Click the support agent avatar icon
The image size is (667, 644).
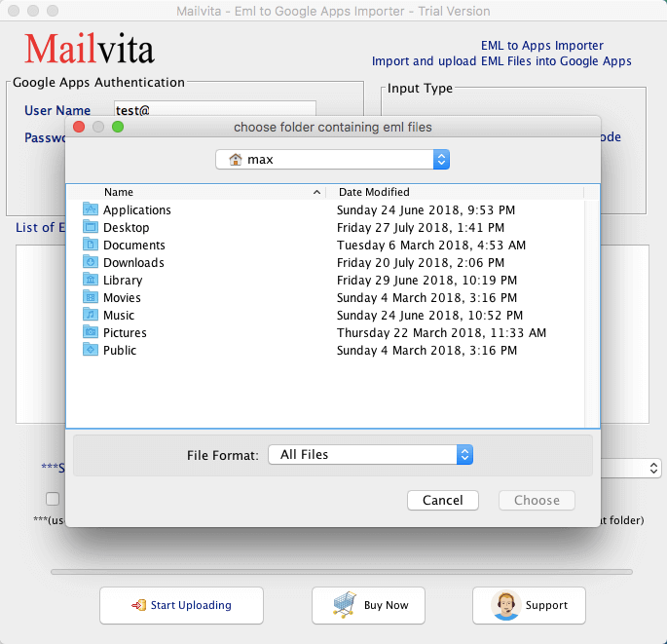click(x=505, y=605)
